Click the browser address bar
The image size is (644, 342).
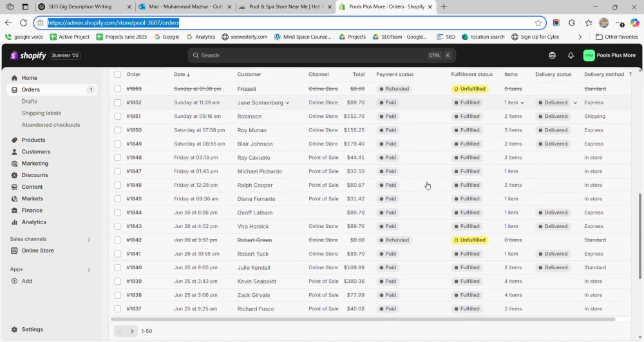(290, 23)
